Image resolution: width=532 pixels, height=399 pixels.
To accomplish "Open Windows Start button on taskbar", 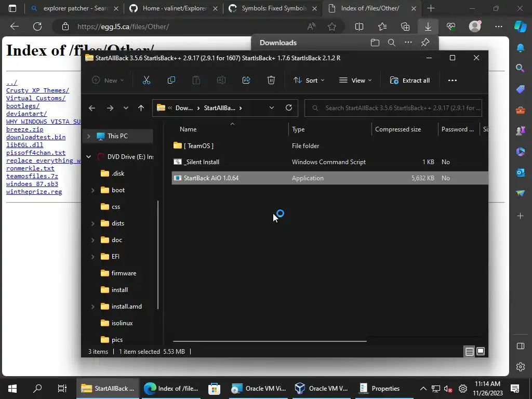I will click(x=12, y=389).
